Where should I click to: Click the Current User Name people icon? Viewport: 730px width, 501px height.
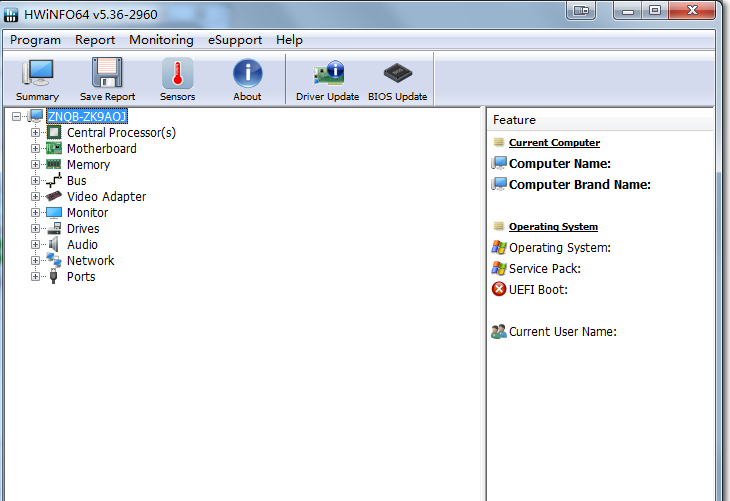(499, 332)
